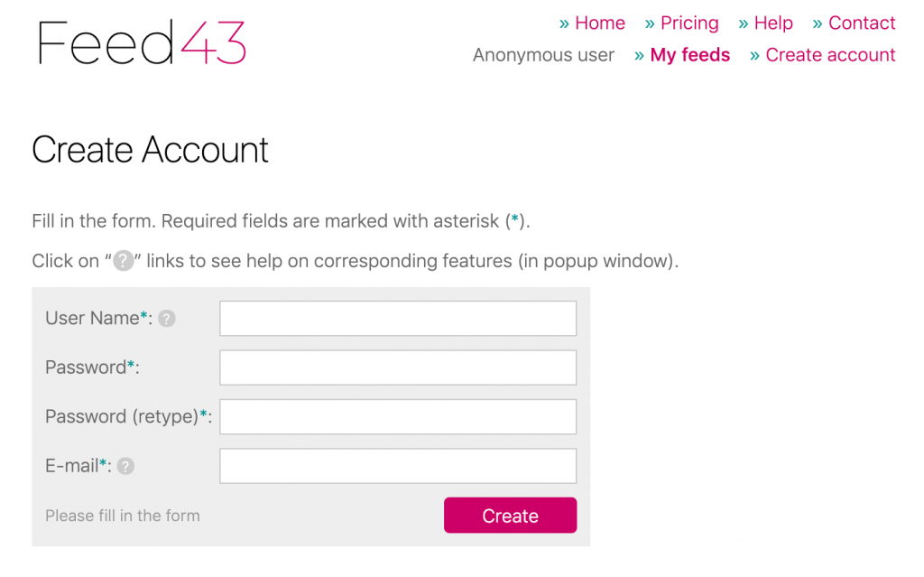Image resolution: width=924 pixels, height=577 pixels.
Task: Go to the Home page
Action: 600,23
